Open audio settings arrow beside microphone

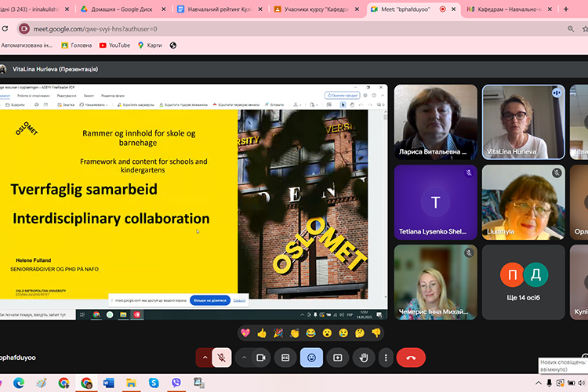pos(205,358)
